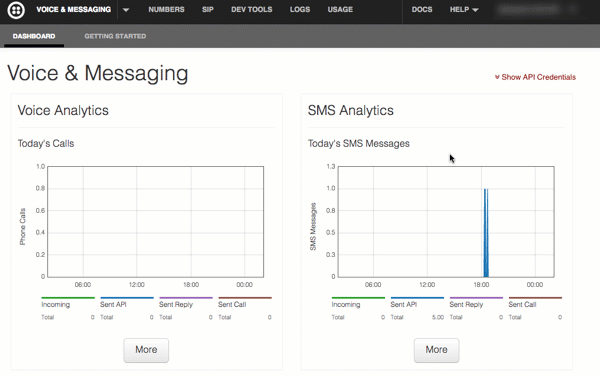Click the 5.00 Sent API total value
Screen dimensions: 600x376
click(438, 317)
